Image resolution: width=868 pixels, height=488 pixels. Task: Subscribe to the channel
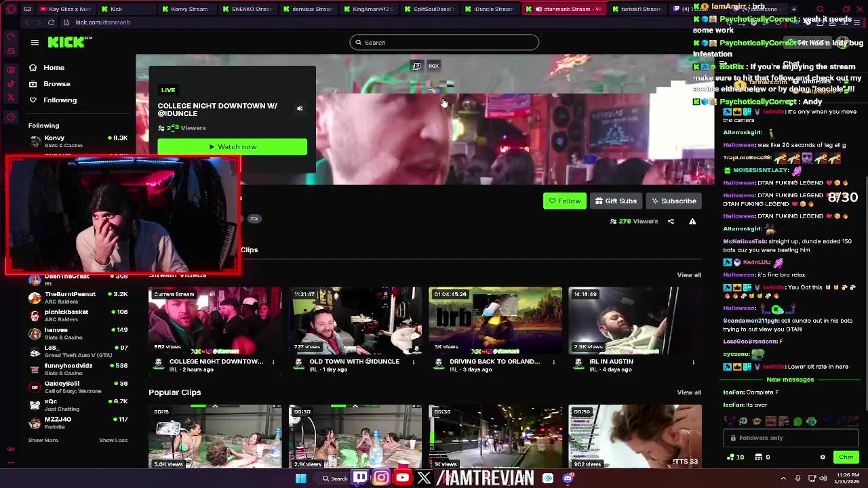673,201
